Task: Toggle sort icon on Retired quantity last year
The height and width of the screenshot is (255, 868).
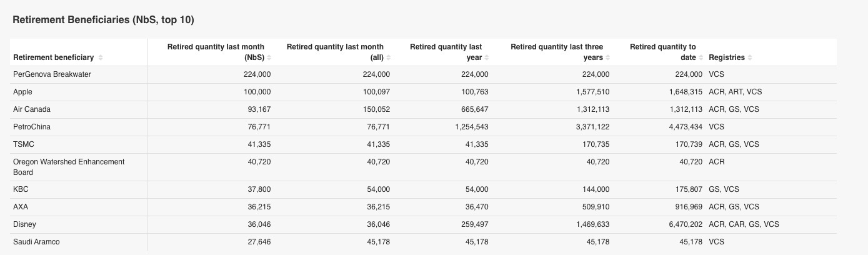Action: pyautogui.click(x=487, y=57)
